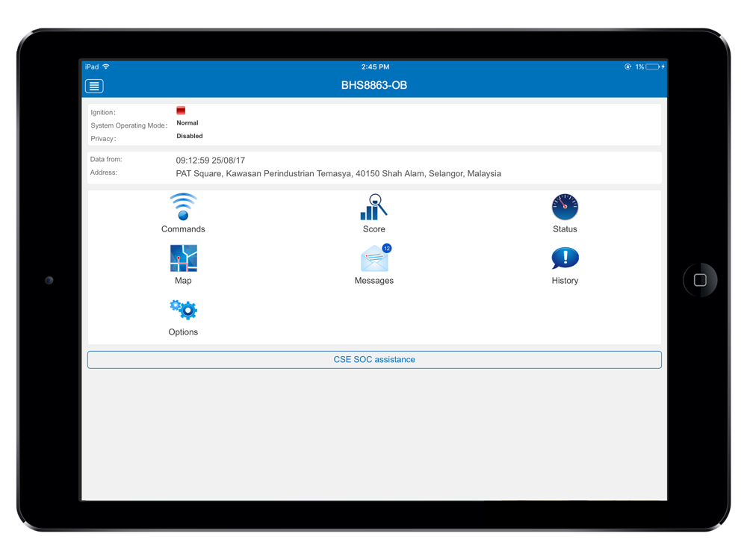
Task: Tap the rotation lock icon
Action: click(x=628, y=66)
